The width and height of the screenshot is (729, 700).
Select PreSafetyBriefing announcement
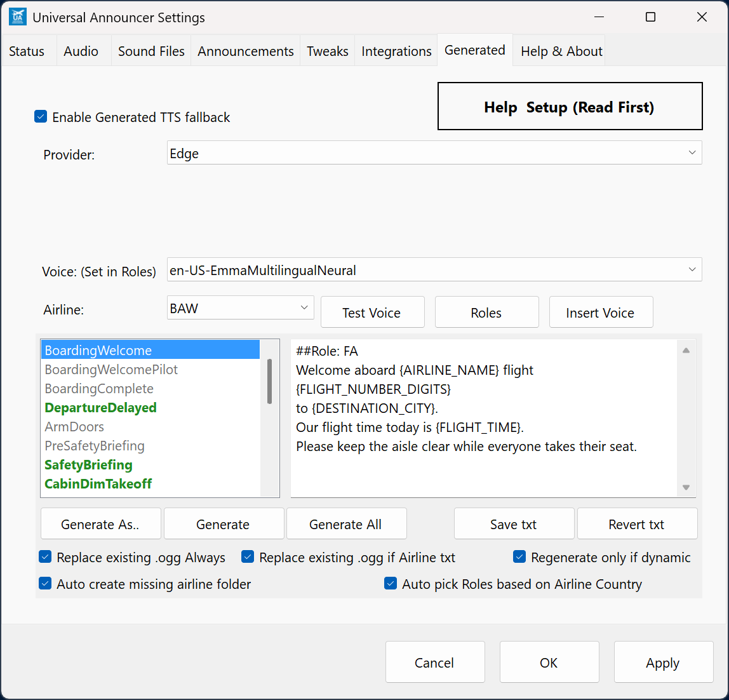[150, 445]
